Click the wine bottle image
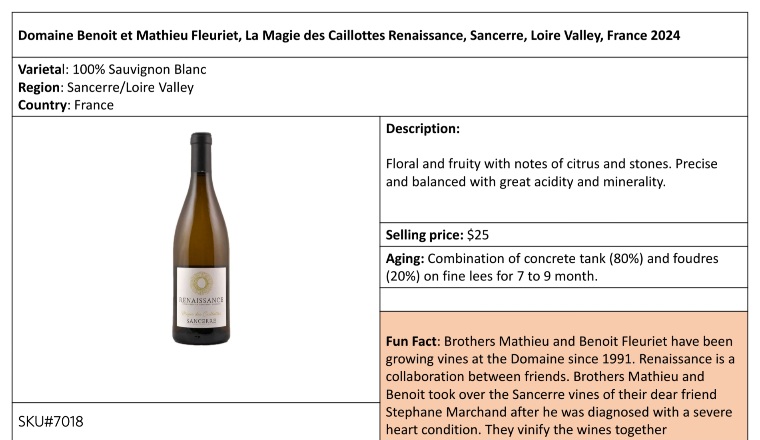This screenshot has height=440, width=760. [201, 238]
